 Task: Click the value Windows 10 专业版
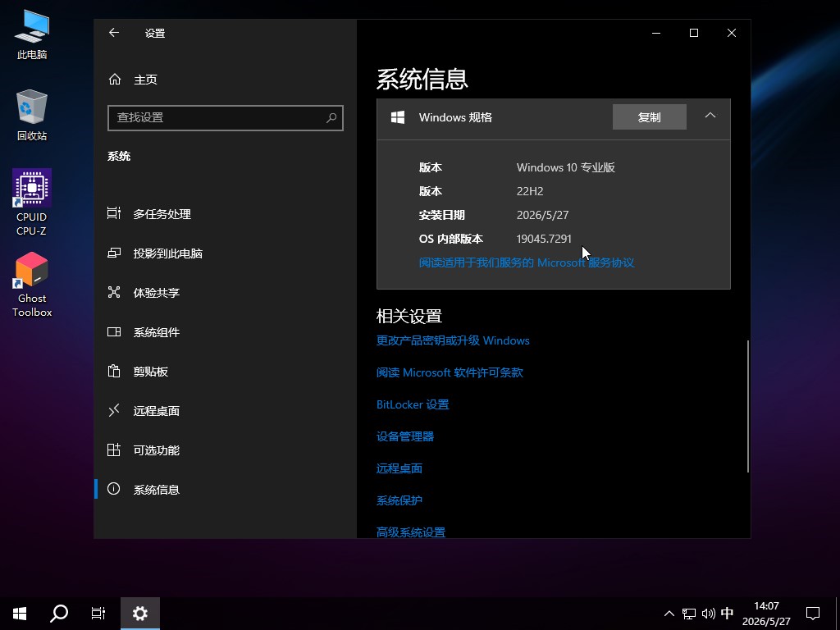[x=566, y=167]
